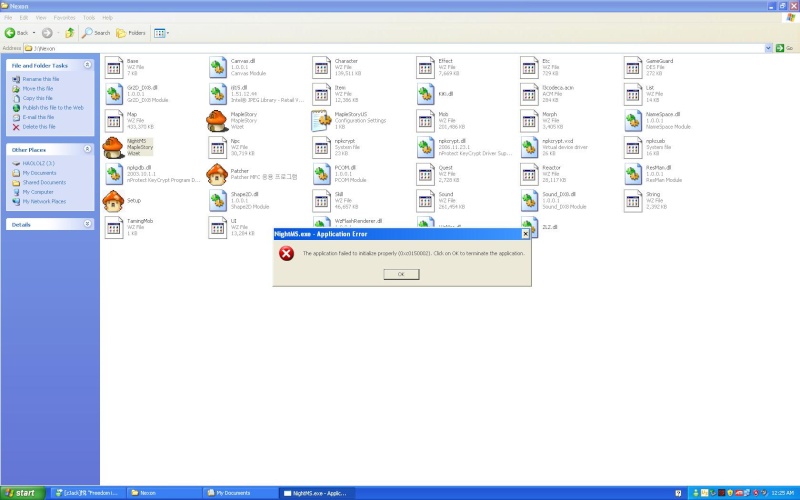Select the npkcrypt.dll file icon
The height and width of the screenshot is (500, 800).
tap(424, 147)
